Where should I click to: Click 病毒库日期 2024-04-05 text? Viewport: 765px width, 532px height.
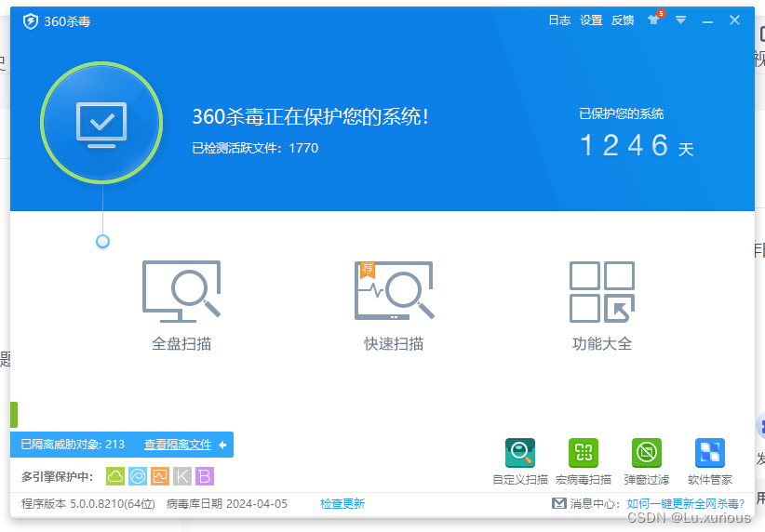click(x=227, y=504)
